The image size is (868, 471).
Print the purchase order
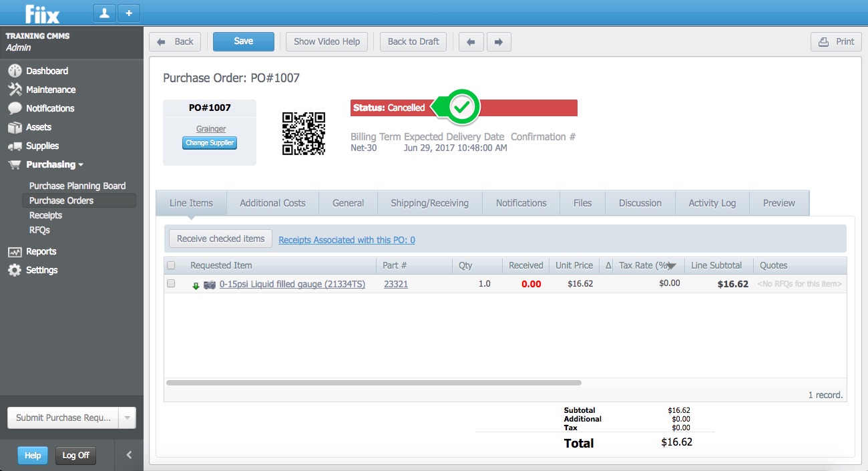coord(837,41)
